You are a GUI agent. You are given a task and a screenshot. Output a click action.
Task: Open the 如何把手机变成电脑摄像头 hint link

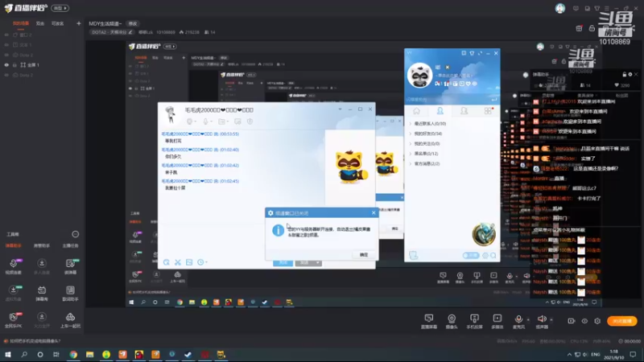[34, 341]
